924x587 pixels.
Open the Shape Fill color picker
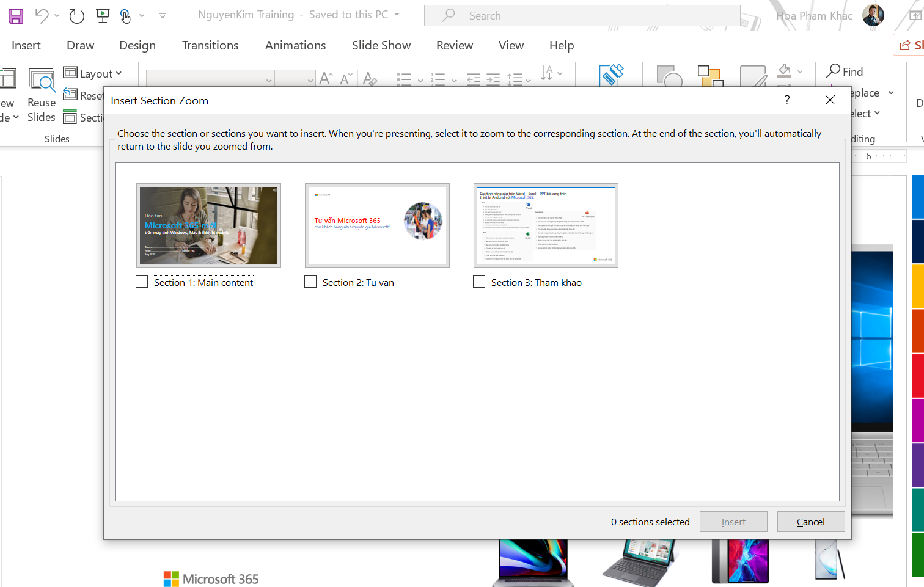(799, 71)
